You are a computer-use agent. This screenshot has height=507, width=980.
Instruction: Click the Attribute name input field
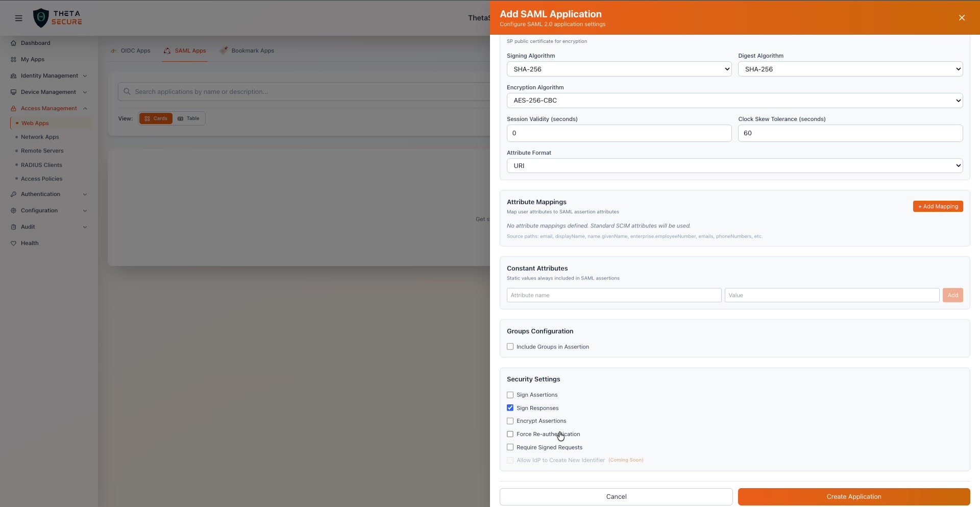tap(614, 295)
